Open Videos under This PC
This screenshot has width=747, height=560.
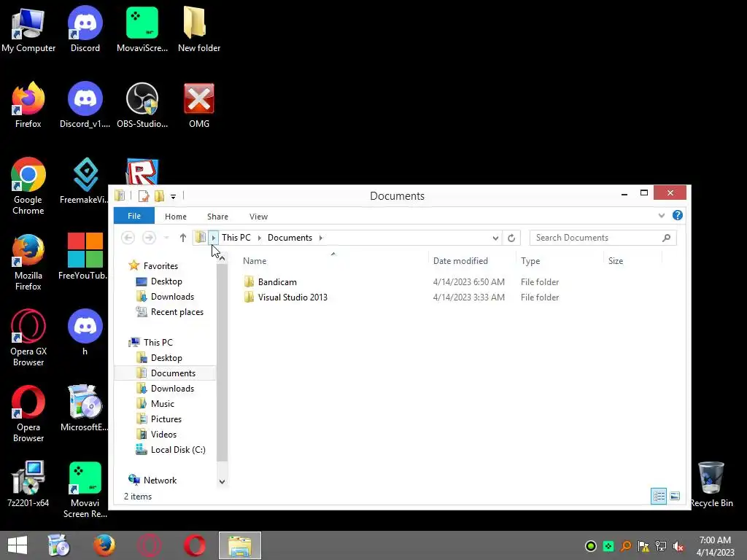coord(163,435)
